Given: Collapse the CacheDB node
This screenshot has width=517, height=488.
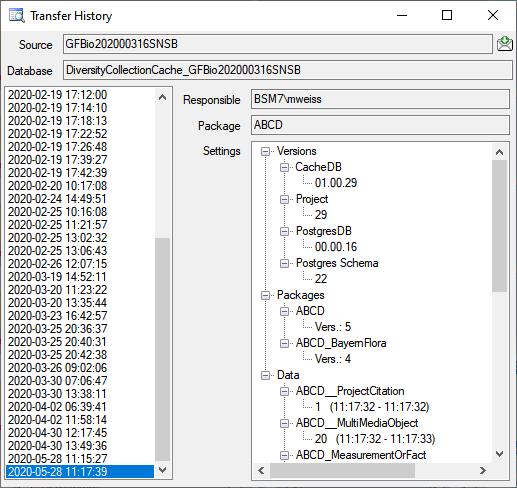Looking at the screenshot, I should tap(284, 167).
